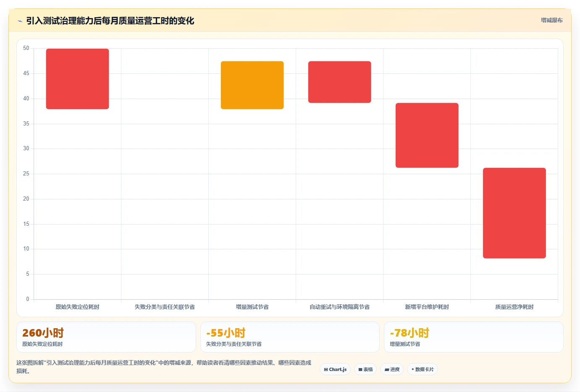
Task: Click y-axis tick value 5
Action: pyautogui.click(x=28, y=274)
